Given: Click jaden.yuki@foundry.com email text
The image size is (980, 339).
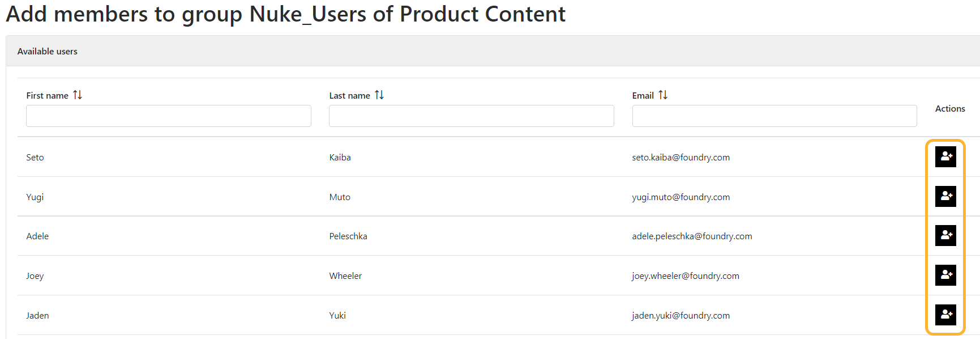Looking at the screenshot, I should [681, 316].
